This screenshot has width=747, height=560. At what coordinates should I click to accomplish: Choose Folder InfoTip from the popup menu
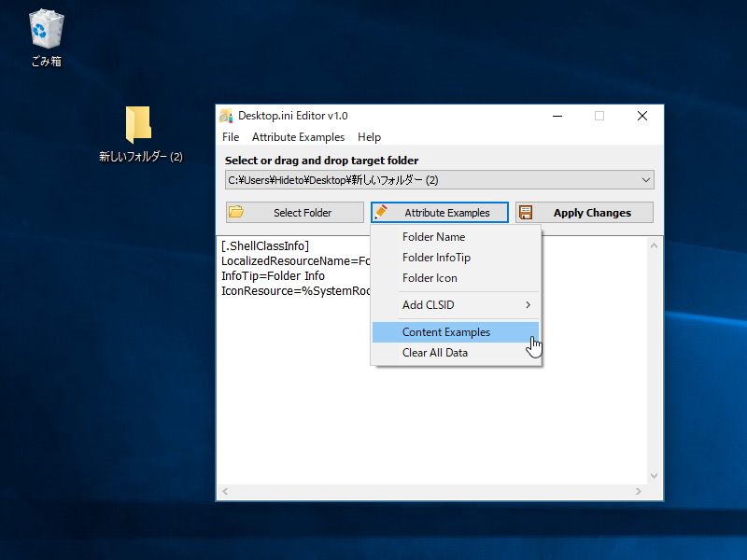456,258
